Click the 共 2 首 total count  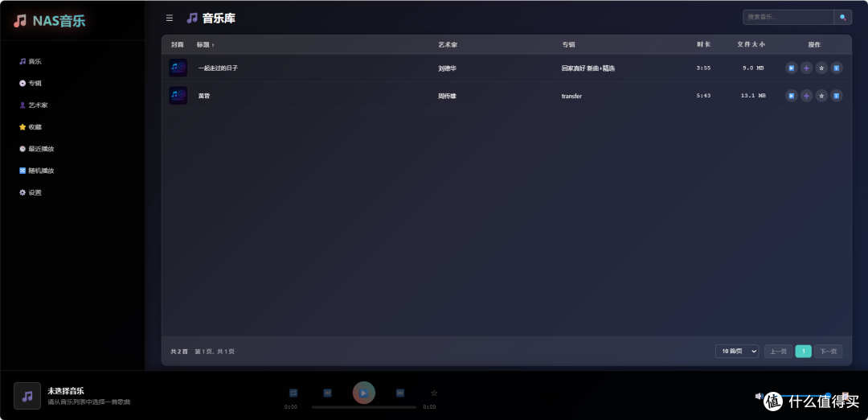[x=179, y=352]
